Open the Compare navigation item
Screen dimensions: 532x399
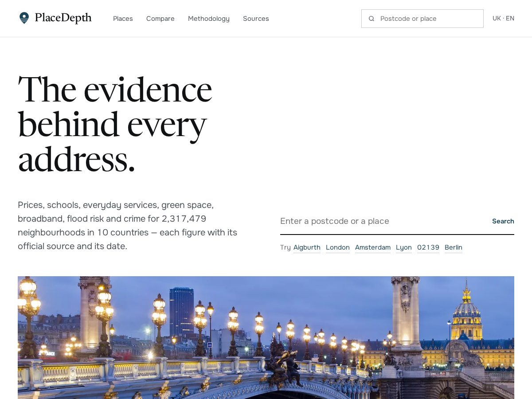click(x=160, y=19)
